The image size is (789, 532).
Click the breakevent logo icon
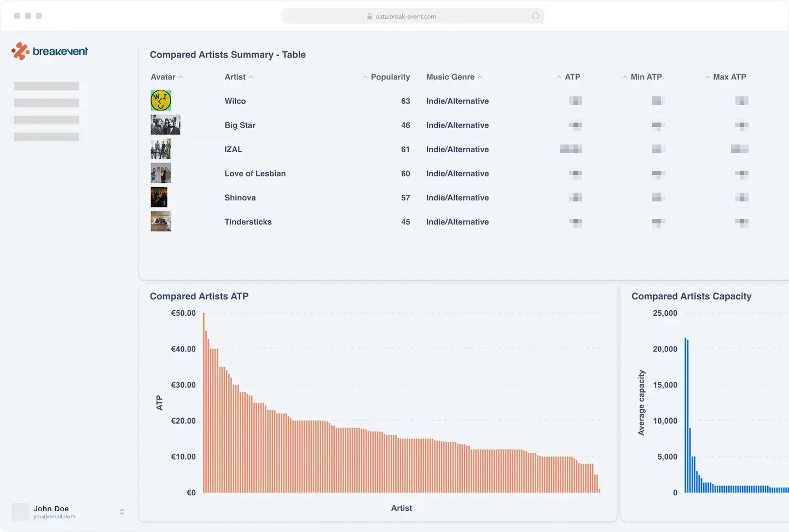(x=20, y=51)
